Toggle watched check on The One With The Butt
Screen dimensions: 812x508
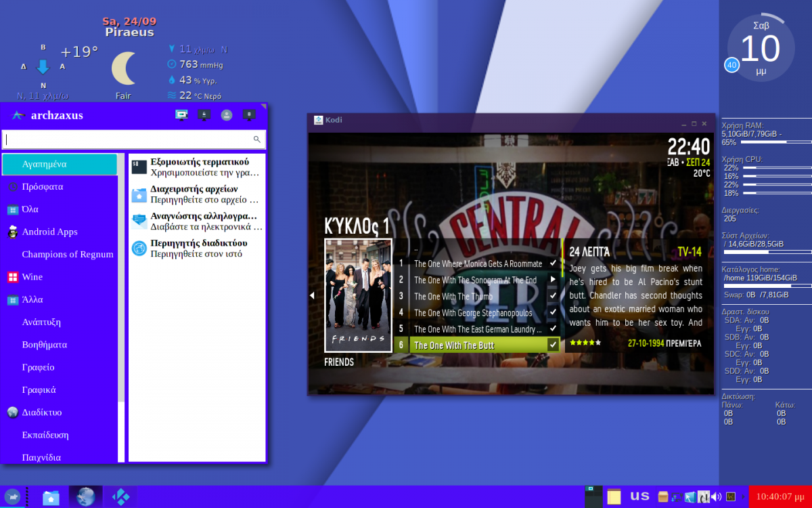coord(553,345)
